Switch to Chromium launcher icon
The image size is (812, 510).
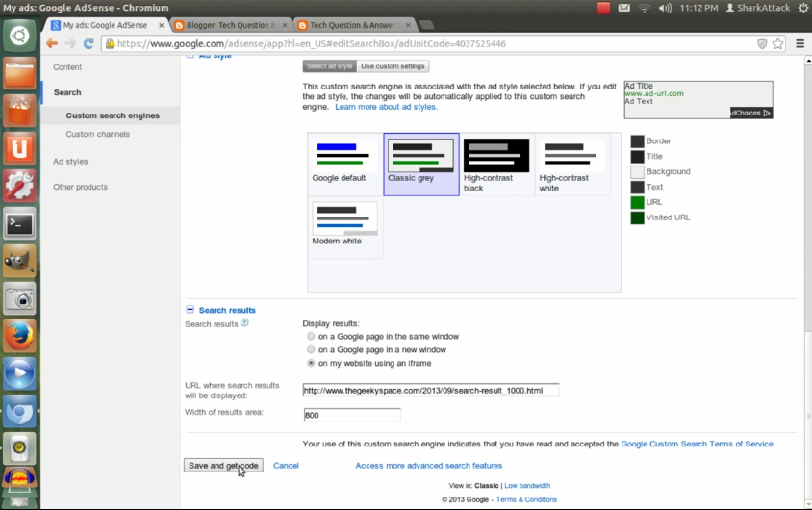tap(19, 411)
